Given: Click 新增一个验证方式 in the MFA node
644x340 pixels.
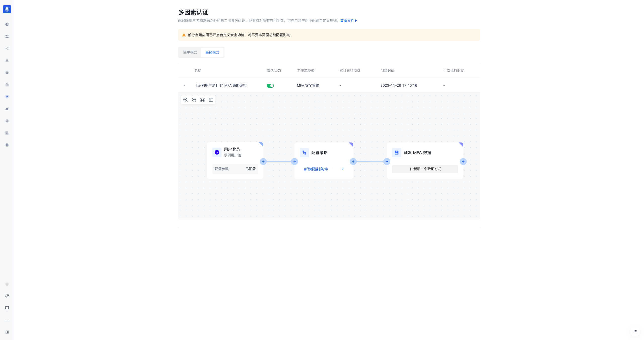Looking at the screenshot, I should click(425, 169).
